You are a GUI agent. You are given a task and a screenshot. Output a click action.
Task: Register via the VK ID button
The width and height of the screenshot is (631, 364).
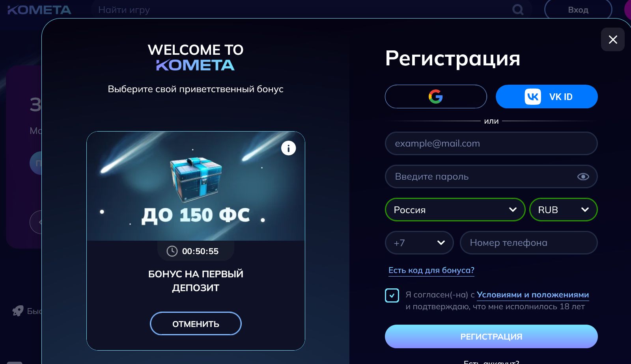[547, 97]
